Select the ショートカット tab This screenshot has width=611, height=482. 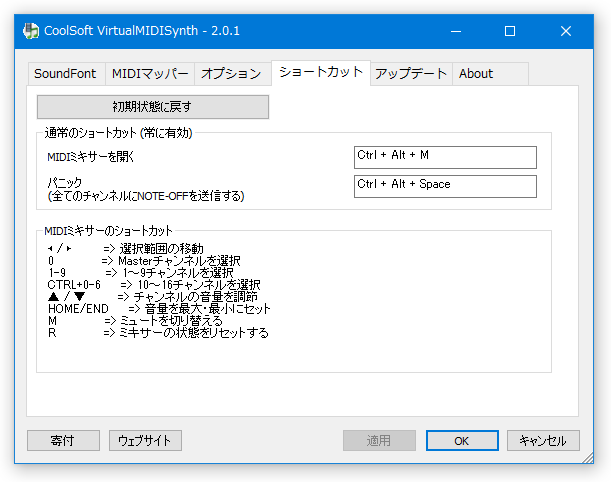click(321, 72)
